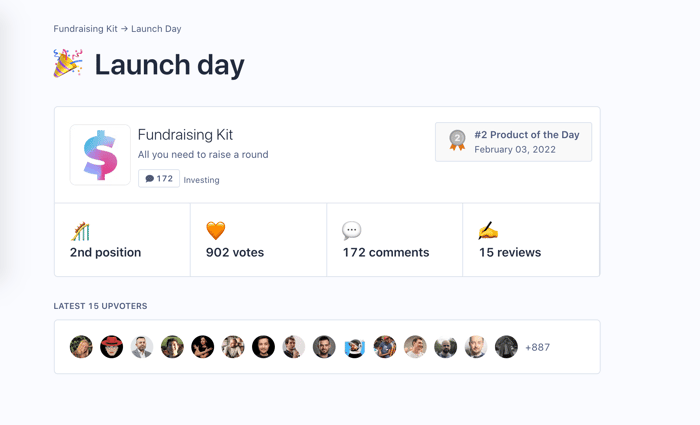Expand the +887 more upvoters

[538, 347]
